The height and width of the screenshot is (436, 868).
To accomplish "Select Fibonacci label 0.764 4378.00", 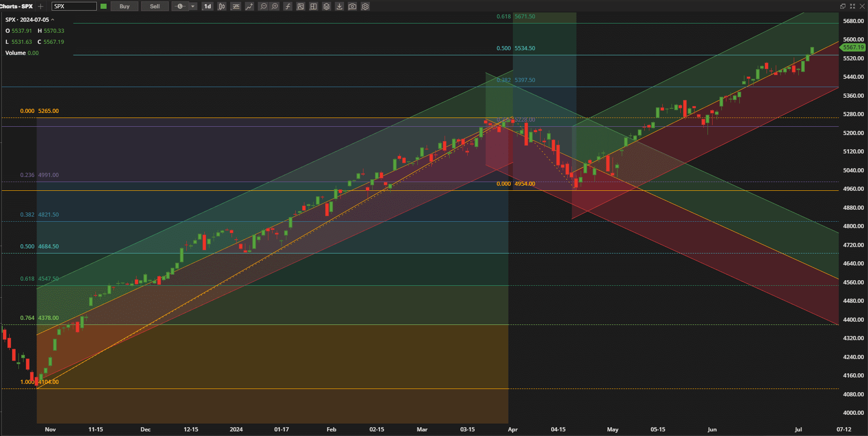I will pyautogui.click(x=39, y=318).
